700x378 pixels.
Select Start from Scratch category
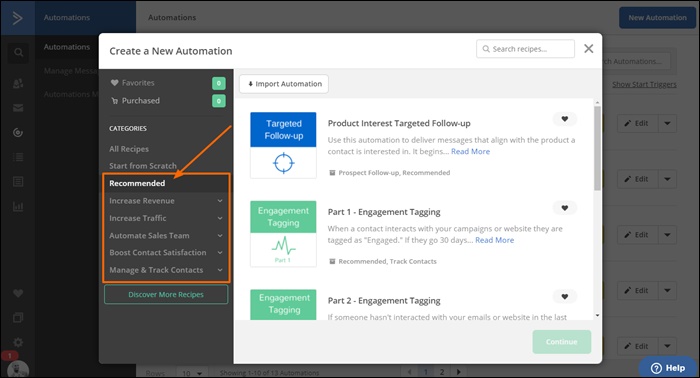click(x=143, y=166)
